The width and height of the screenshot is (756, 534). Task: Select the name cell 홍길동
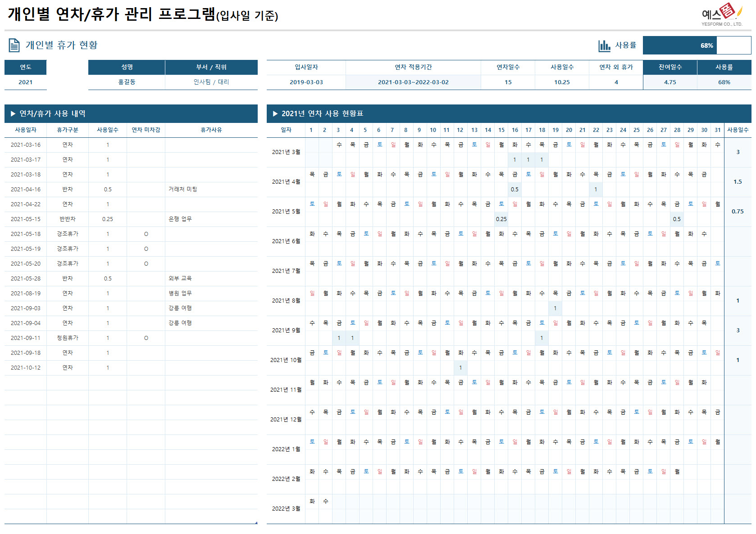[x=127, y=82]
